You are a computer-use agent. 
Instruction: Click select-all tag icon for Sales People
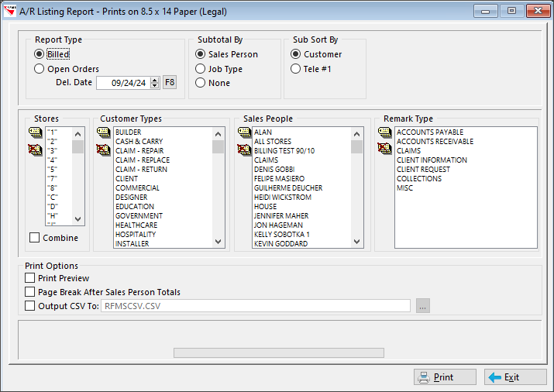pyautogui.click(x=244, y=132)
